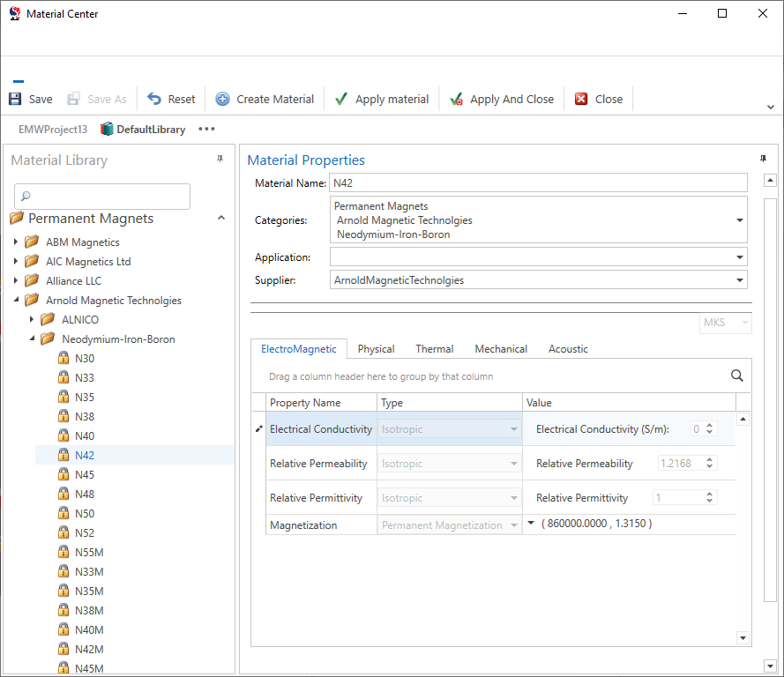784x677 pixels.
Task: Click the ABM Magnetics folder icon
Action: point(32,242)
